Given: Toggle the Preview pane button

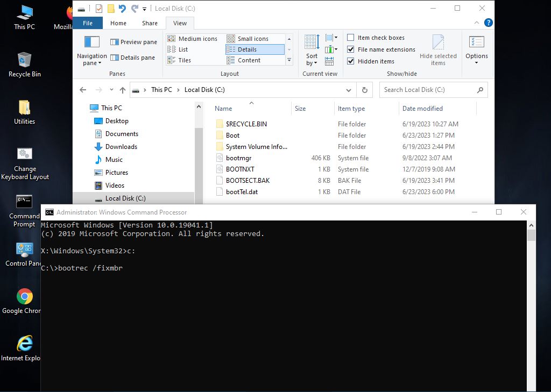Looking at the screenshot, I should (133, 42).
